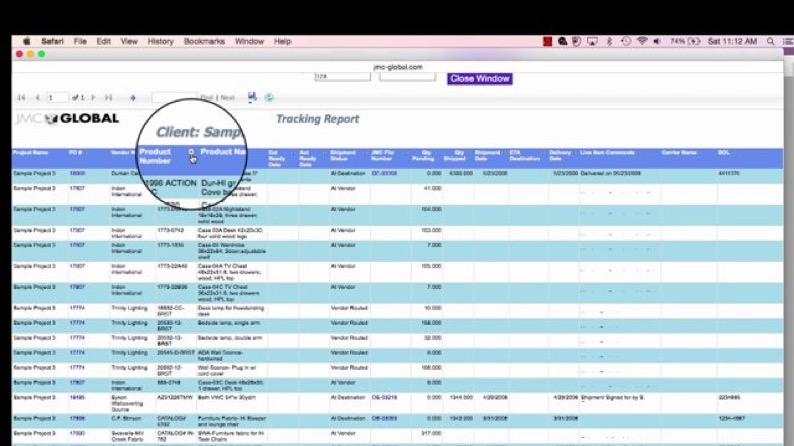Go to the first report page
The image size is (794, 446).
21,98
